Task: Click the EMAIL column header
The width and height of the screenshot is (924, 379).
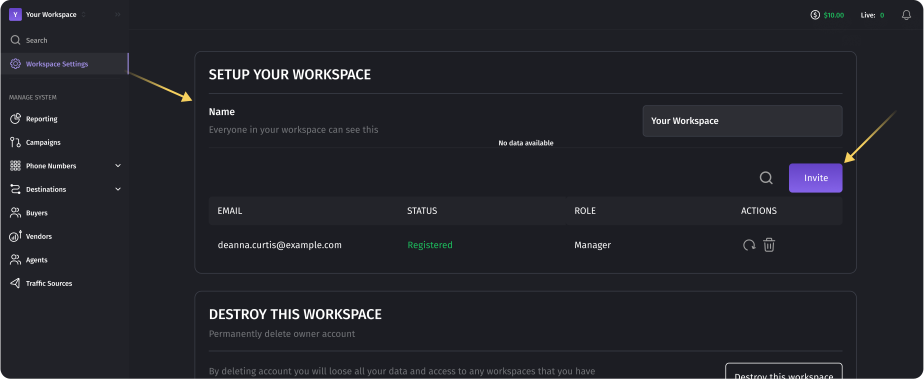Action: pyautogui.click(x=230, y=211)
